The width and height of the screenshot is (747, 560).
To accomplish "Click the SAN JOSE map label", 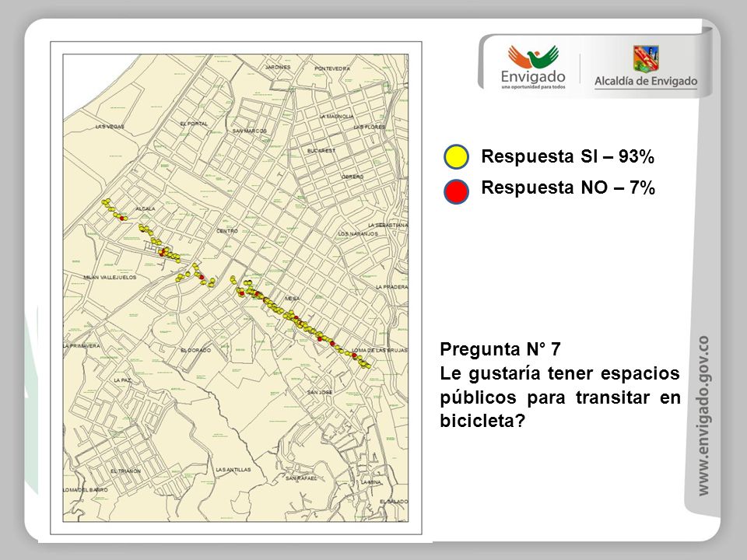I will tap(320, 392).
